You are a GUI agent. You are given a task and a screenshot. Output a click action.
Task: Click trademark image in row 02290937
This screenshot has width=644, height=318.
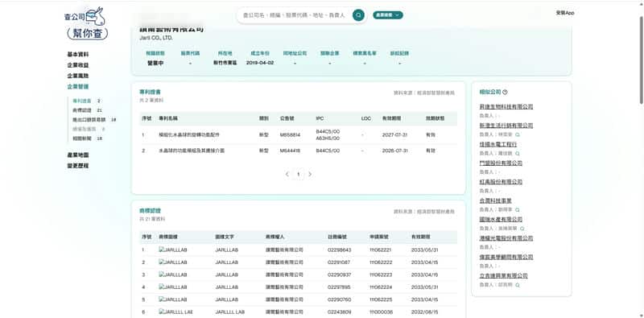[x=173, y=275]
